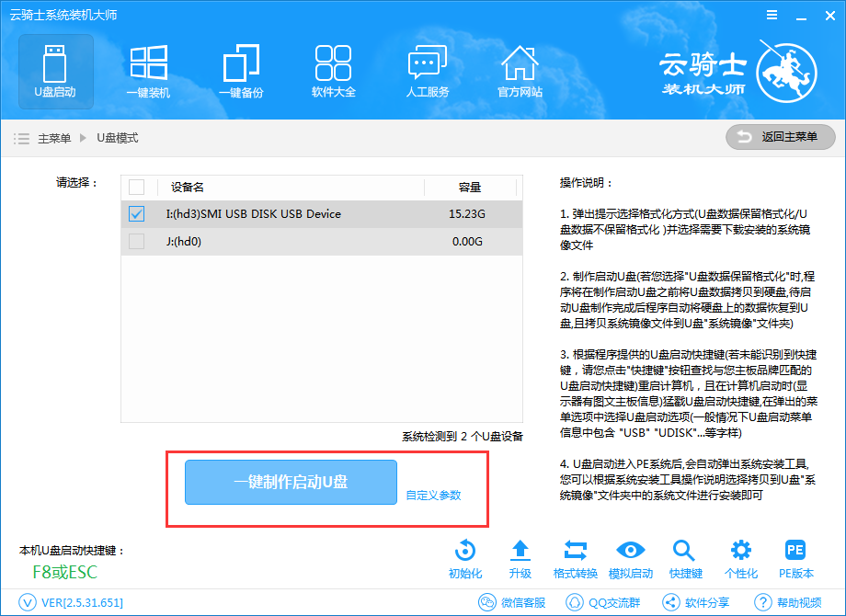The height and width of the screenshot is (616, 846).
Task: Click the 0.00G capacity cell
Action: coord(467,241)
